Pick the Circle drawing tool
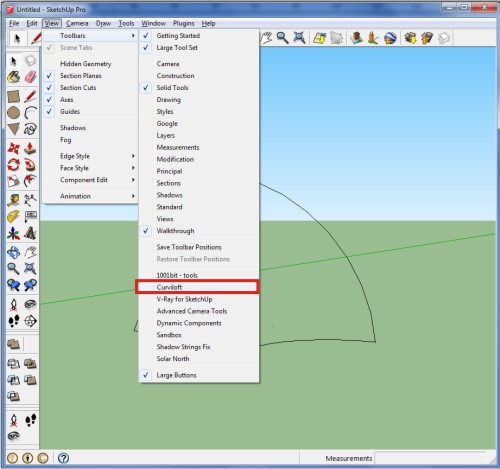The width and height of the screenshot is (500, 469). pyautogui.click(x=14, y=113)
